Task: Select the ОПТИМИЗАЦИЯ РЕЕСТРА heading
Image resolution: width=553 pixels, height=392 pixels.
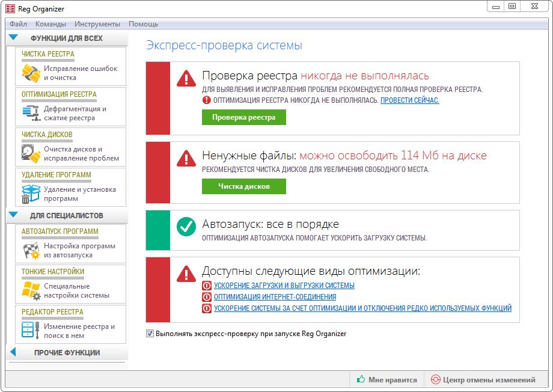Action: (x=59, y=94)
